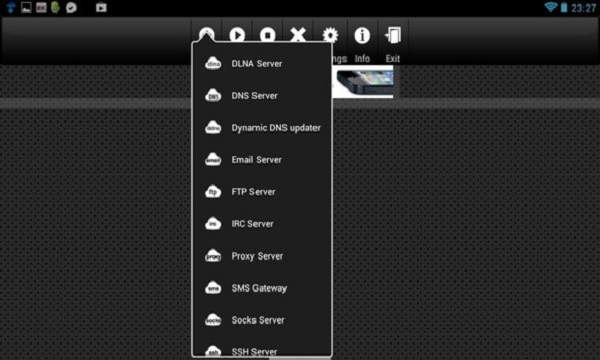Click the Start (play) toolbar icon
Image resolution: width=600 pixels, height=360 pixels.
click(x=237, y=35)
